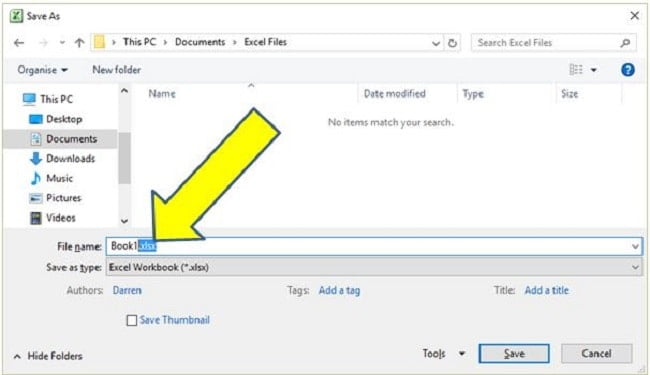
Task: Open the Save as type combo box
Action: (374, 268)
